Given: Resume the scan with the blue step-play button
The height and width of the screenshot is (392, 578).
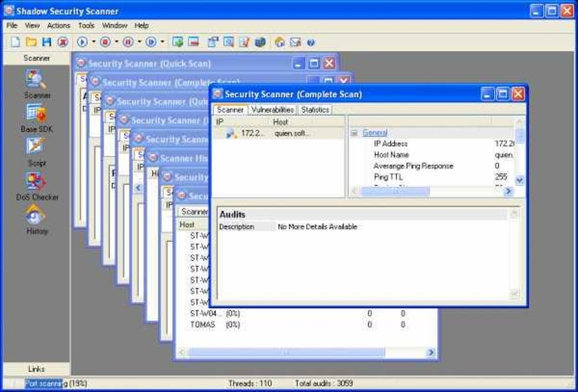Looking at the screenshot, I should [151, 42].
